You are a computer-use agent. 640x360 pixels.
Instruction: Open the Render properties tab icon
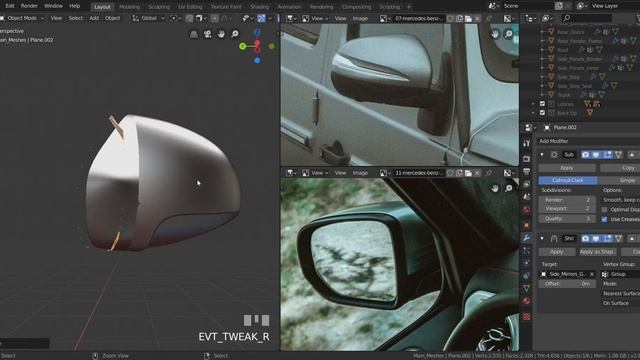(527, 159)
